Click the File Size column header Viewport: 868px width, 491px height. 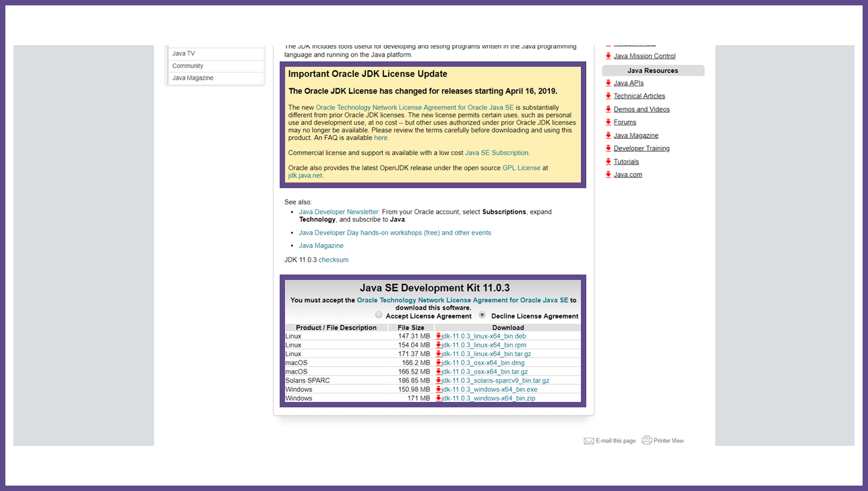(411, 328)
